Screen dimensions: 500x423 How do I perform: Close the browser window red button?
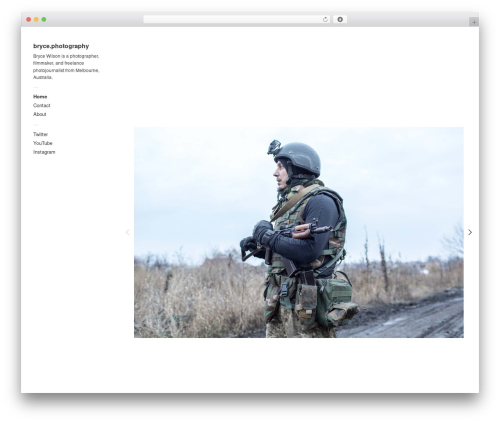(29, 19)
